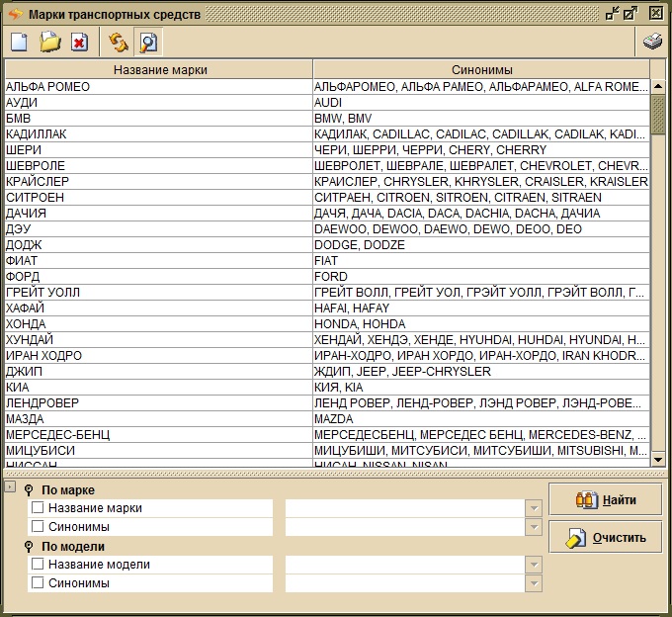Select the ИРАН ХОДРО row
The height and width of the screenshot is (617, 672).
point(327,356)
